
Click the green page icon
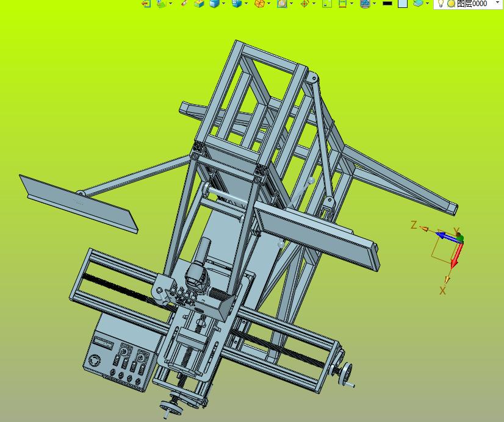click(327, 4)
